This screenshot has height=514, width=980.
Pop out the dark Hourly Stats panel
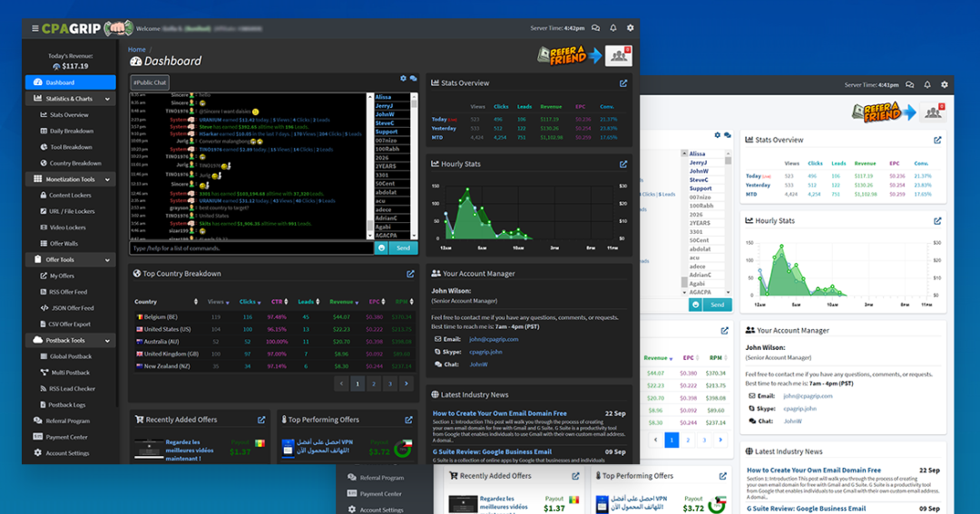point(623,164)
